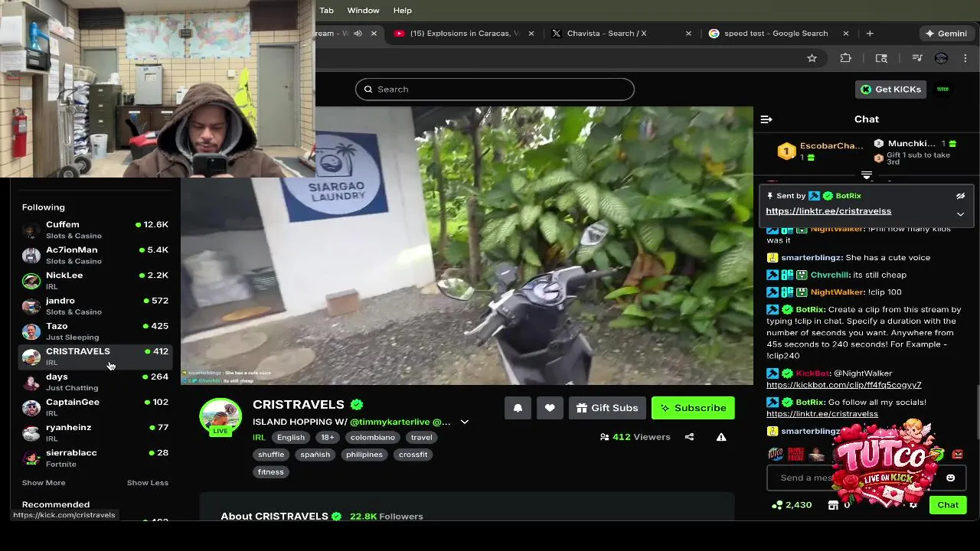Open the Help menu
This screenshot has height=551, width=980.
click(403, 10)
